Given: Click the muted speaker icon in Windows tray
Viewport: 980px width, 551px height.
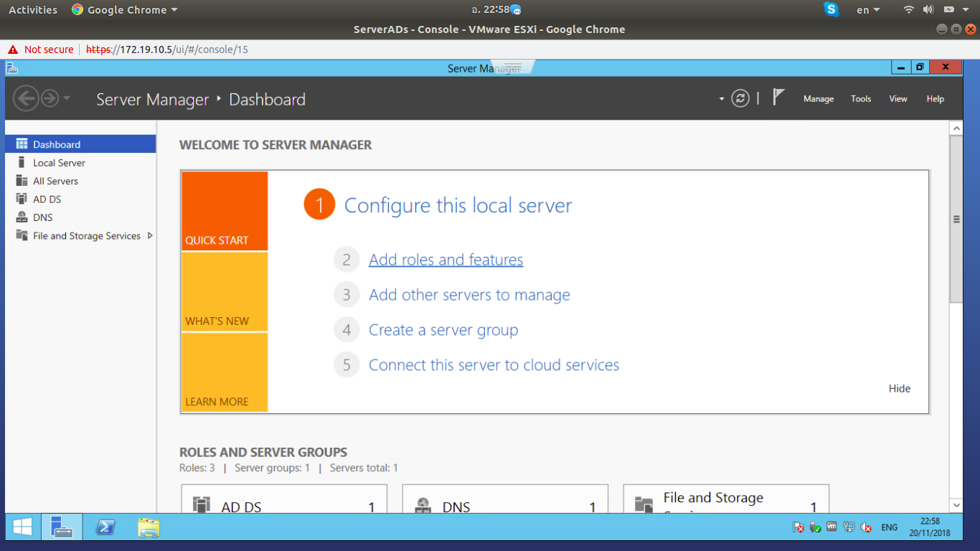Looking at the screenshot, I should (x=866, y=527).
